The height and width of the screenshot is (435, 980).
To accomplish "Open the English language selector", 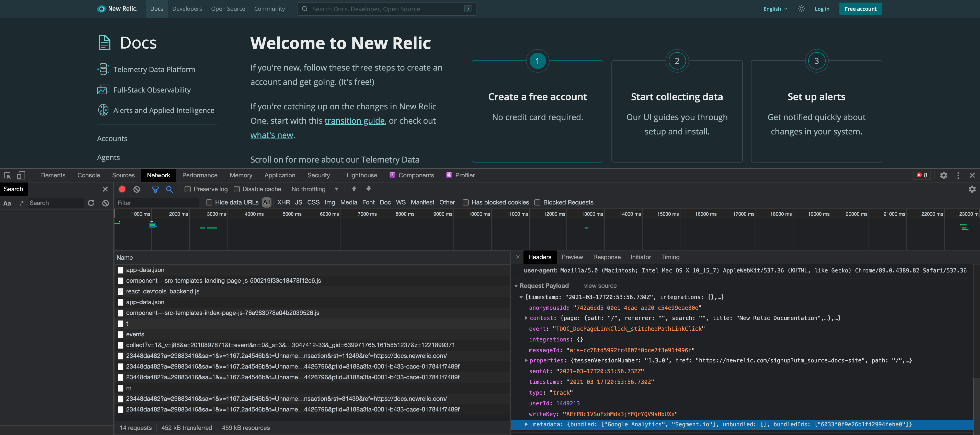I will tap(775, 9).
